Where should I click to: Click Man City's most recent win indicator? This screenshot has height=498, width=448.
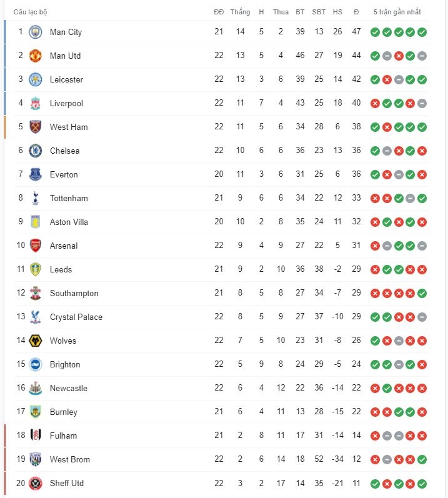tap(422, 32)
